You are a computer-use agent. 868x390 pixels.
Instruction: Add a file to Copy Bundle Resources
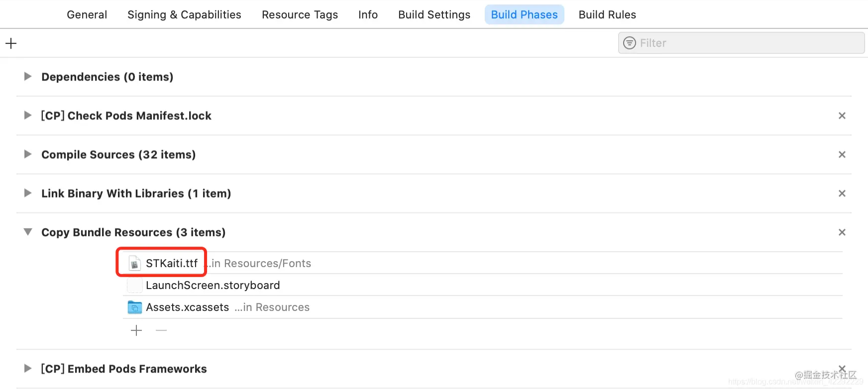[x=136, y=331]
